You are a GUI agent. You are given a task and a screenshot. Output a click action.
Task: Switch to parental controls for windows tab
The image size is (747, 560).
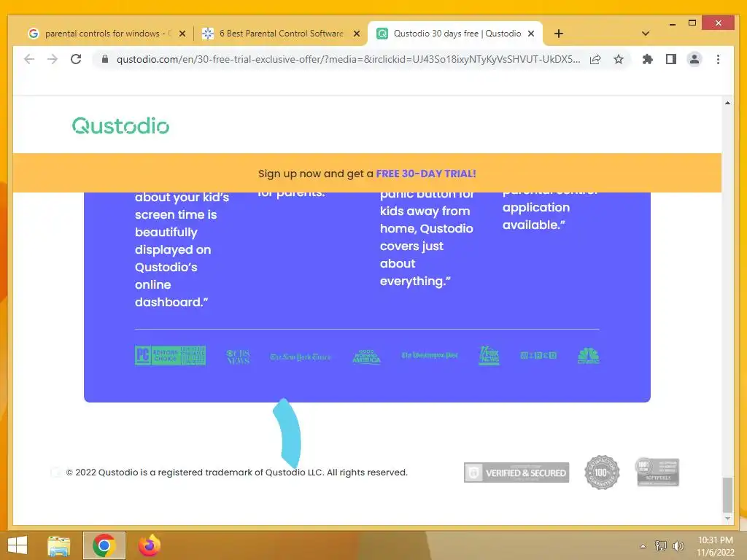(x=106, y=34)
